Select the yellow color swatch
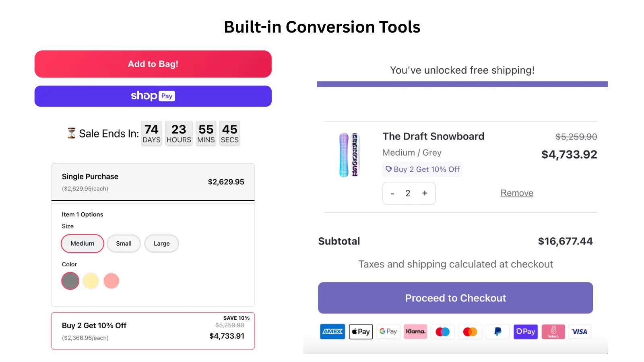The width and height of the screenshot is (644, 362). point(91,281)
